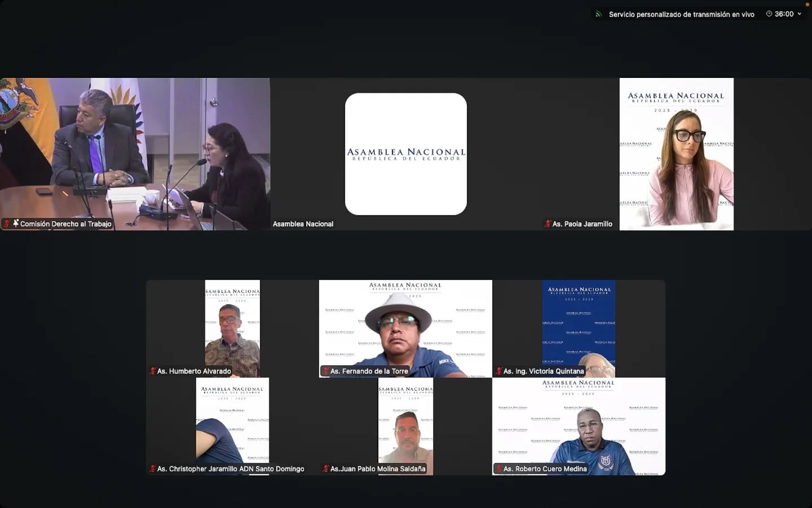Click muted mic icon of As. Christopher Jaramillo

coord(153,469)
